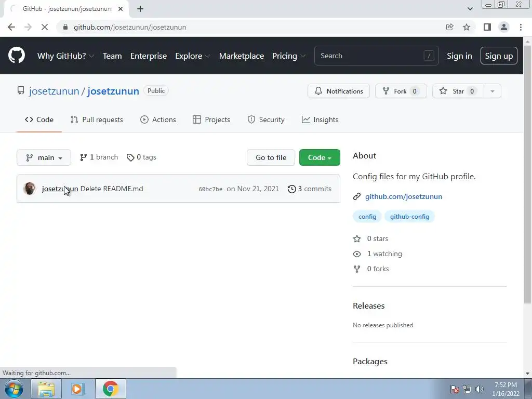Open josetzunun author link in commit row
This screenshot has width=532, height=399.
click(60, 189)
